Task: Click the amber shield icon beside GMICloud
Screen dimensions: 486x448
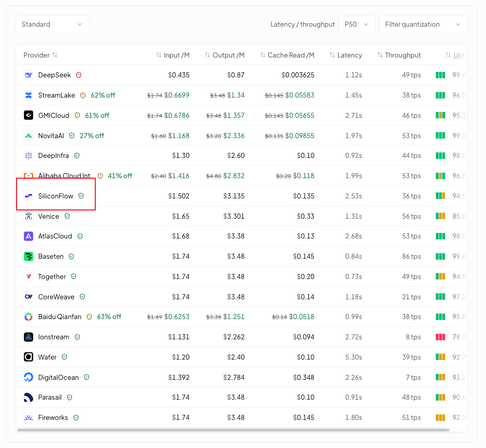Action: [77, 115]
